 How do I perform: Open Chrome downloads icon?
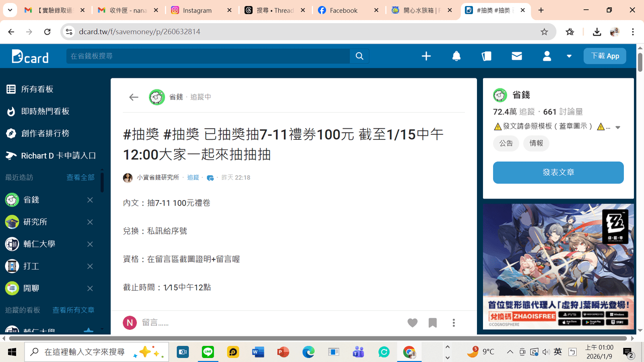(597, 32)
